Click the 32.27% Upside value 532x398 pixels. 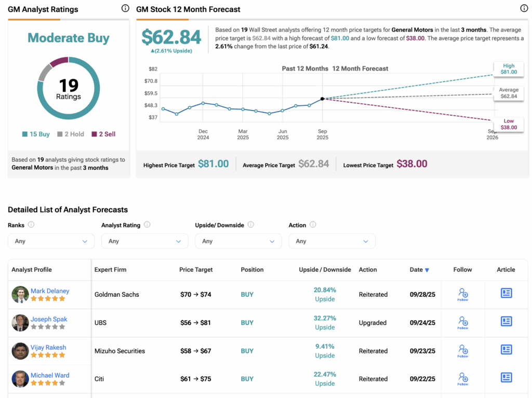coord(325,322)
